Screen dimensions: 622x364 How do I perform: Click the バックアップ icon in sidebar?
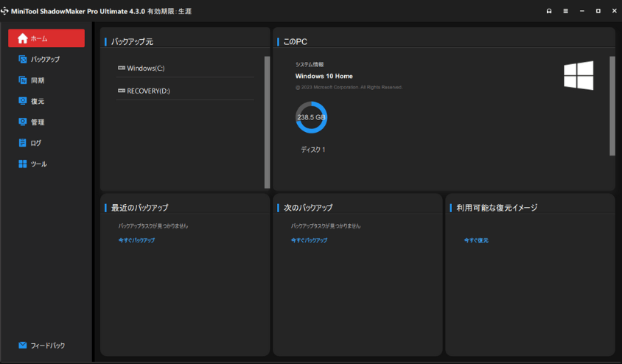[x=23, y=59]
